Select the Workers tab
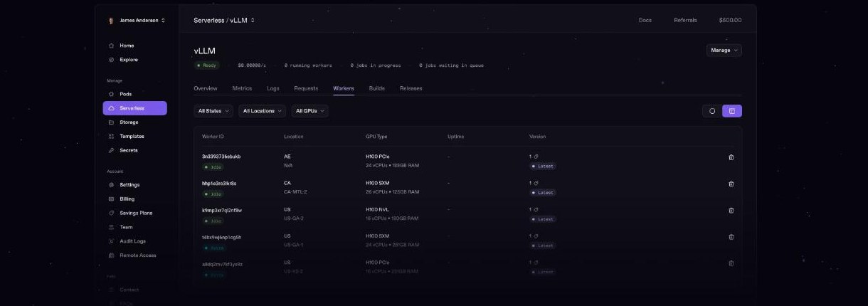This screenshot has width=868, height=306. coord(344,88)
